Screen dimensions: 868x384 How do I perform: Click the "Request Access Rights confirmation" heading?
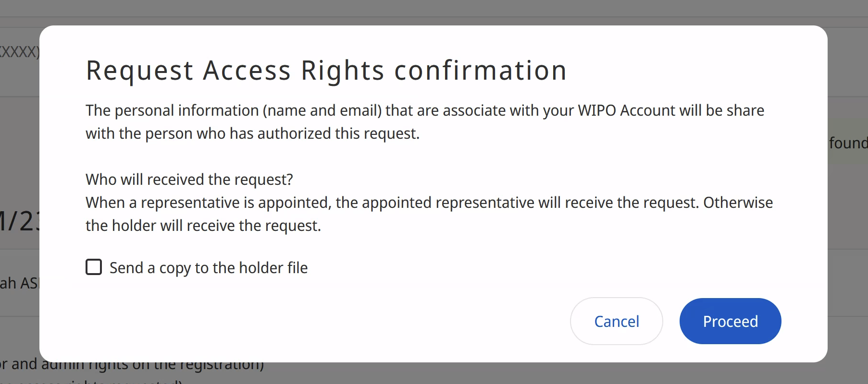(x=326, y=71)
